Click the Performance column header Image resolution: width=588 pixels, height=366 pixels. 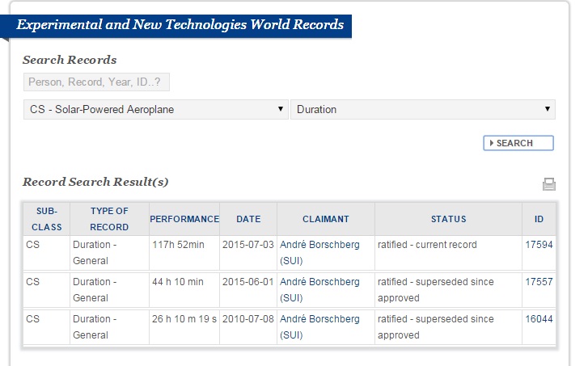coord(184,219)
